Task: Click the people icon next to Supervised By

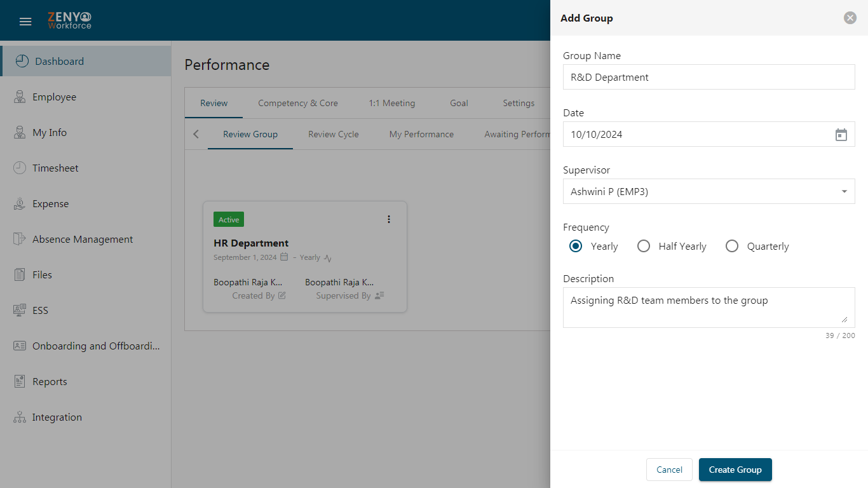Action: 379,295
